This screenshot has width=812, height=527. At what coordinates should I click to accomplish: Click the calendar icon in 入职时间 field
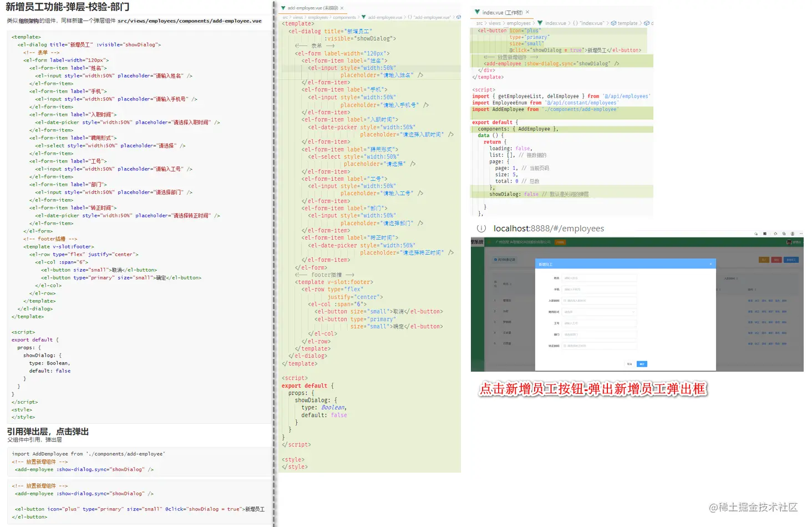565,301
